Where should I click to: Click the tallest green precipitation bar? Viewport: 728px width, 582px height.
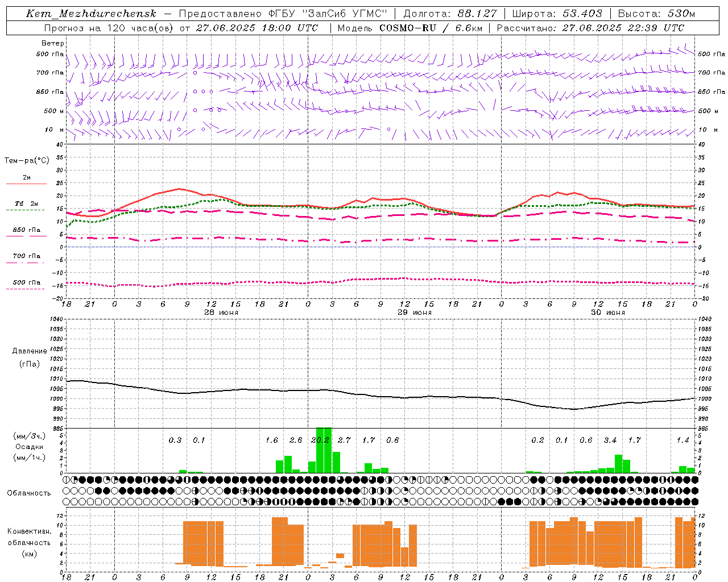point(324,450)
